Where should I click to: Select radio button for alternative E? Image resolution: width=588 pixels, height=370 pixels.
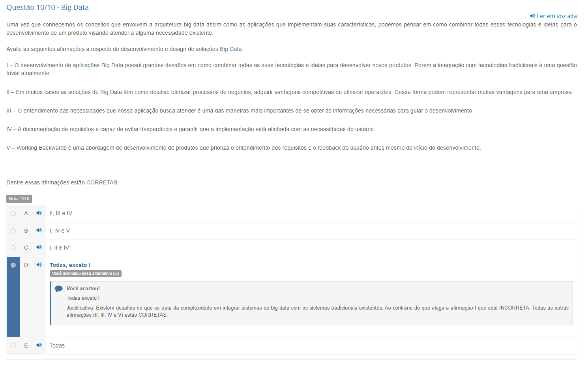coord(13,346)
